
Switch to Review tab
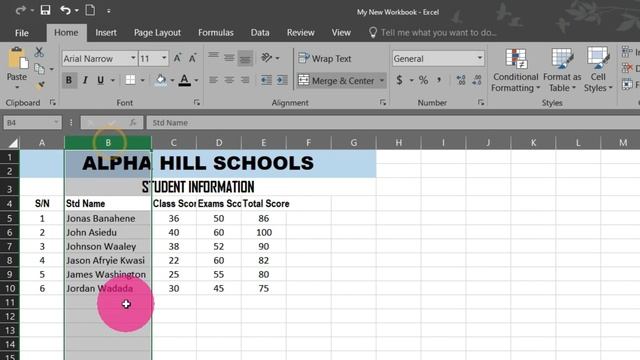pyautogui.click(x=300, y=33)
